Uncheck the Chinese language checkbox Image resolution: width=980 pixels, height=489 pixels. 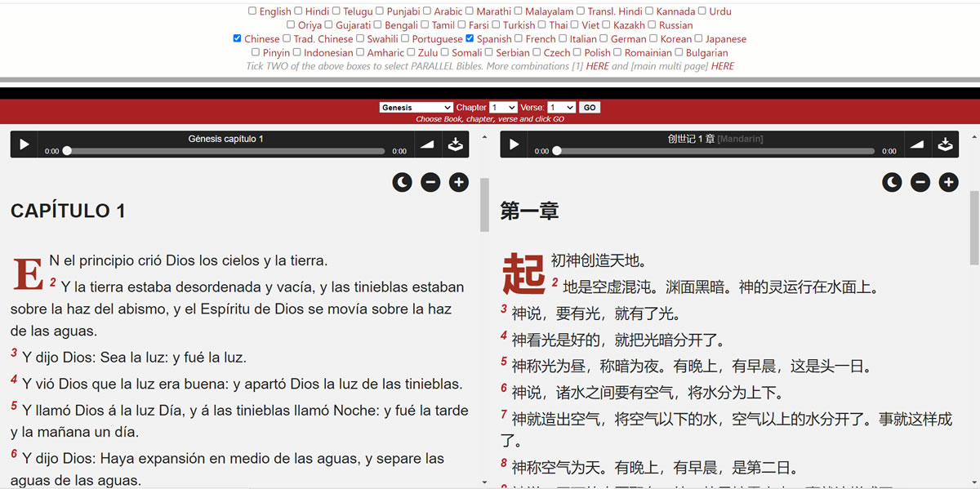click(237, 38)
